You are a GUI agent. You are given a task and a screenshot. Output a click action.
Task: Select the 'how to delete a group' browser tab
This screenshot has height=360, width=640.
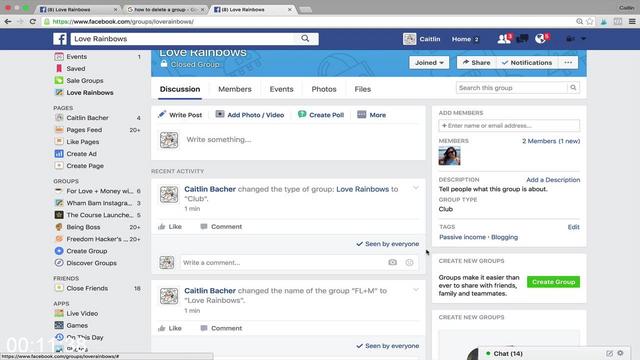point(165,9)
